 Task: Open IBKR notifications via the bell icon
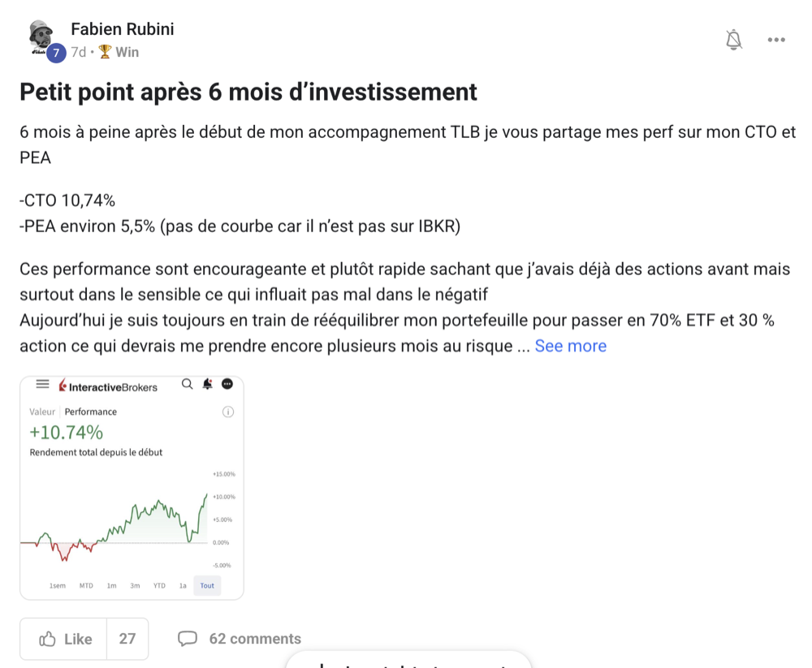coord(207,383)
